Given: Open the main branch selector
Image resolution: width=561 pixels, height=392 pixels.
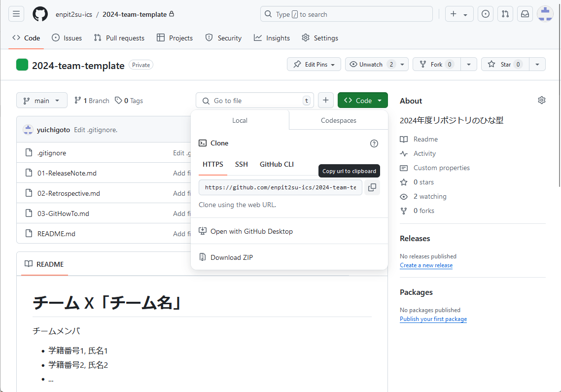Looking at the screenshot, I should (x=42, y=101).
